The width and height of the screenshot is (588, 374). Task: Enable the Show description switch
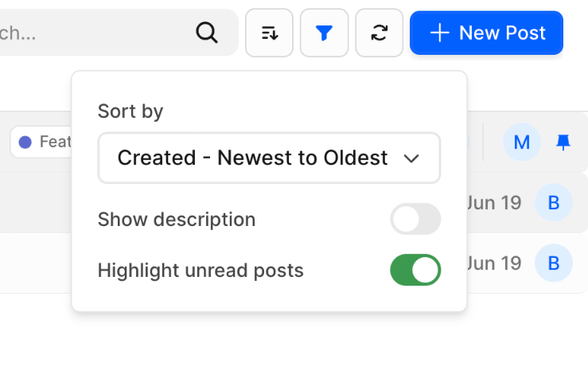[415, 220]
